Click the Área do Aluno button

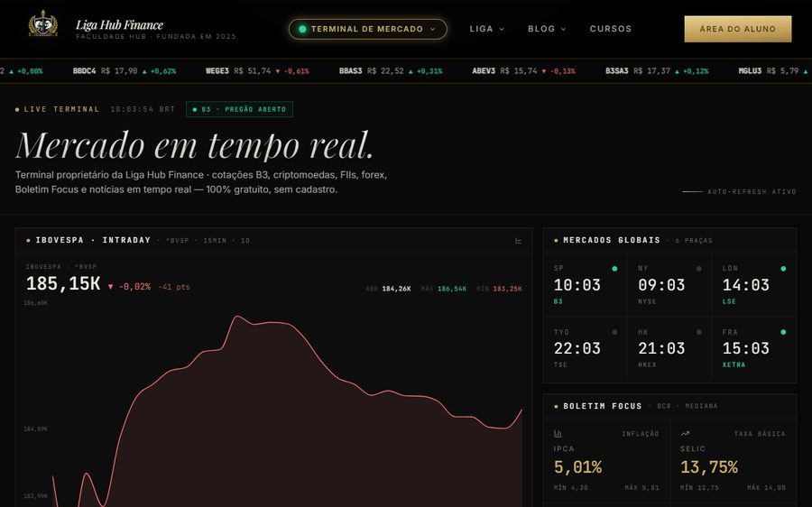(x=737, y=29)
